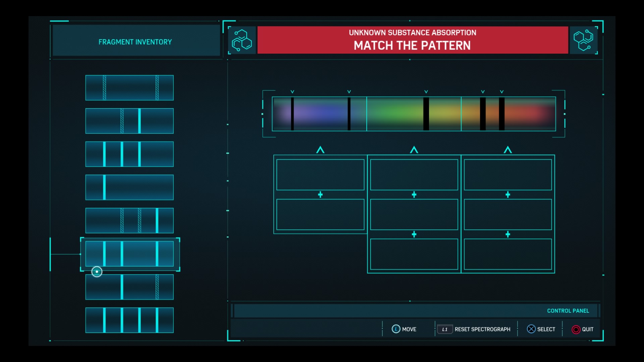The width and height of the screenshot is (644, 362).
Task: Click the bottom empty slot in the middle column
Action: coord(414,254)
